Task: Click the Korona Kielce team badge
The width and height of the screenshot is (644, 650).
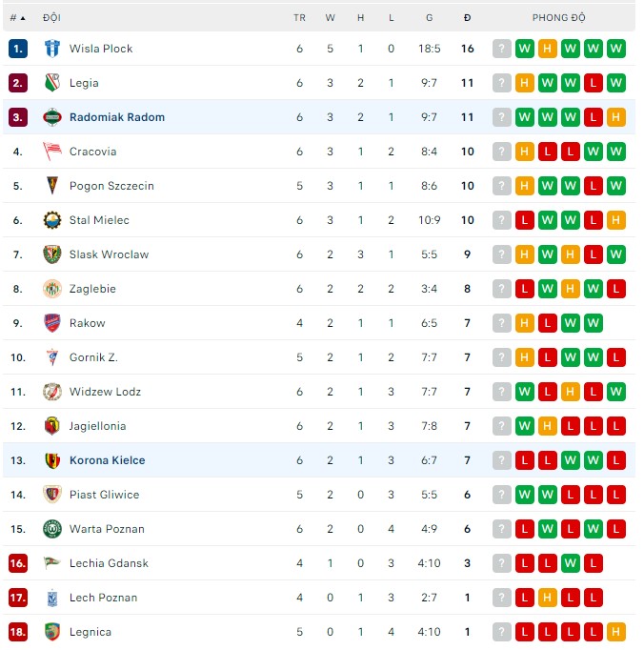Action: point(52,460)
